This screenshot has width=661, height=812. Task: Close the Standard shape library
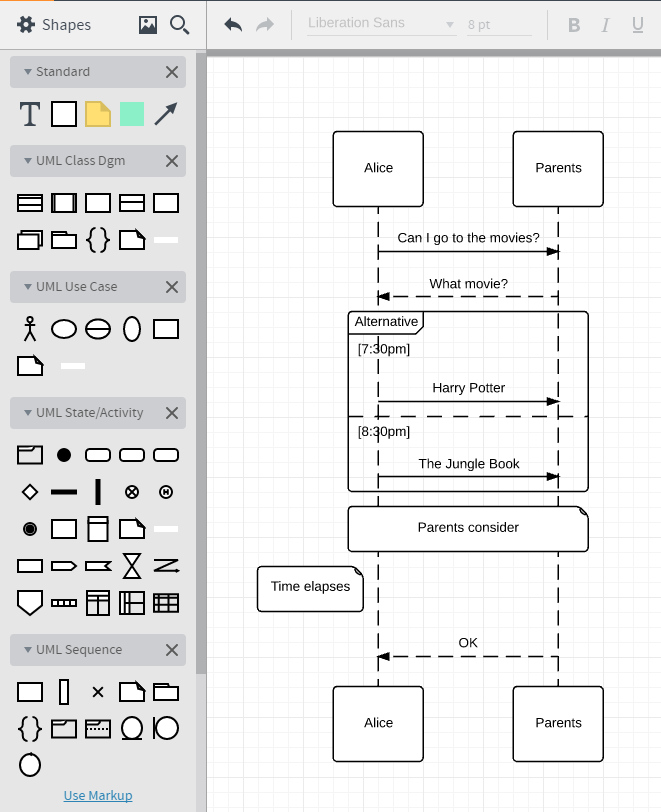coord(172,72)
